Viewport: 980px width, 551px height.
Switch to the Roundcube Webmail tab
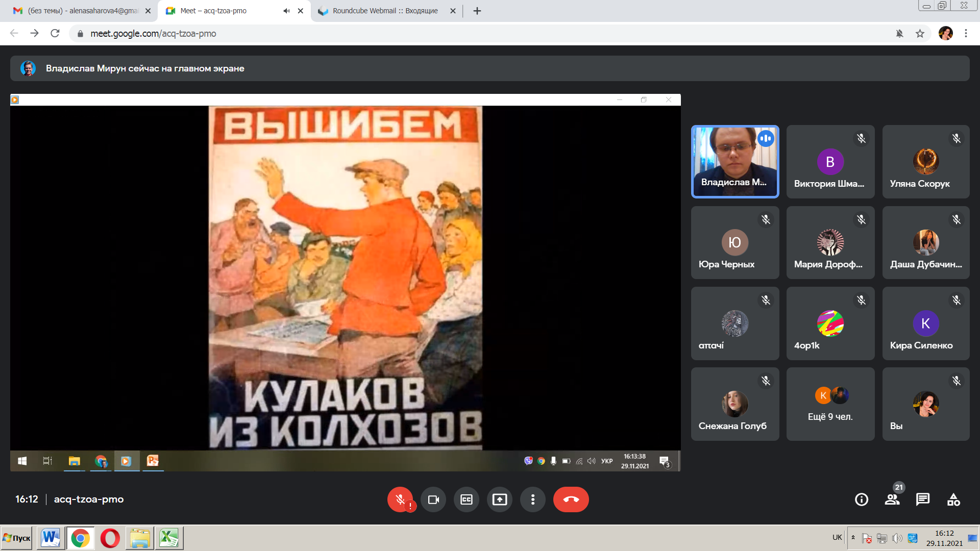pyautogui.click(x=385, y=11)
